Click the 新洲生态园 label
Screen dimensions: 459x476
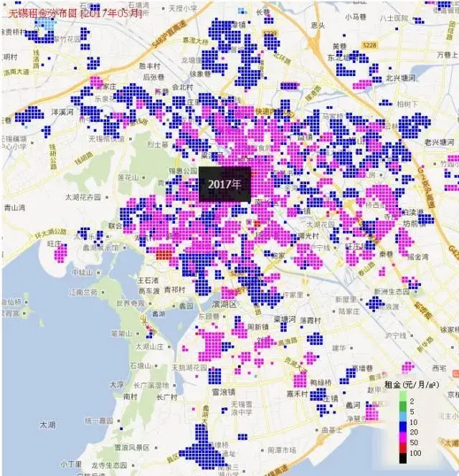(392, 292)
